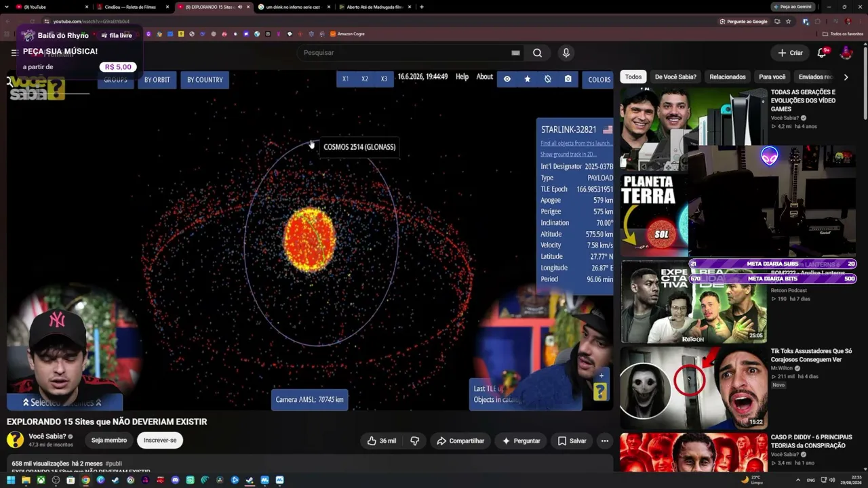Open the Criar create menu

pos(790,53)
